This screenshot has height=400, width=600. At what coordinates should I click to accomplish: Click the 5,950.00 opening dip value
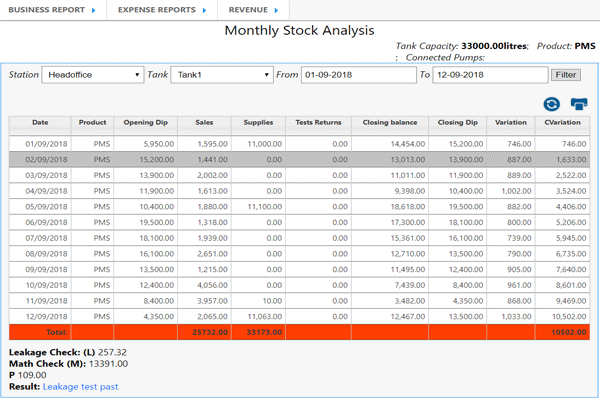159,144
